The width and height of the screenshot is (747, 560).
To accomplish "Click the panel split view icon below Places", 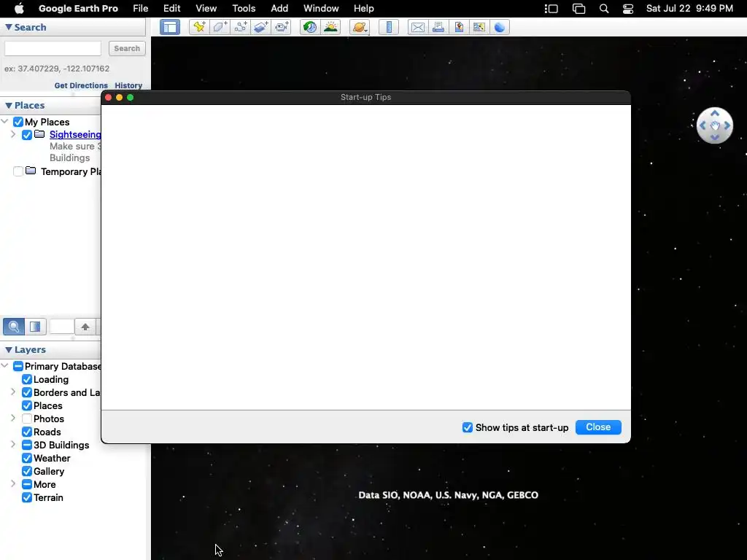I will point(35,327).
